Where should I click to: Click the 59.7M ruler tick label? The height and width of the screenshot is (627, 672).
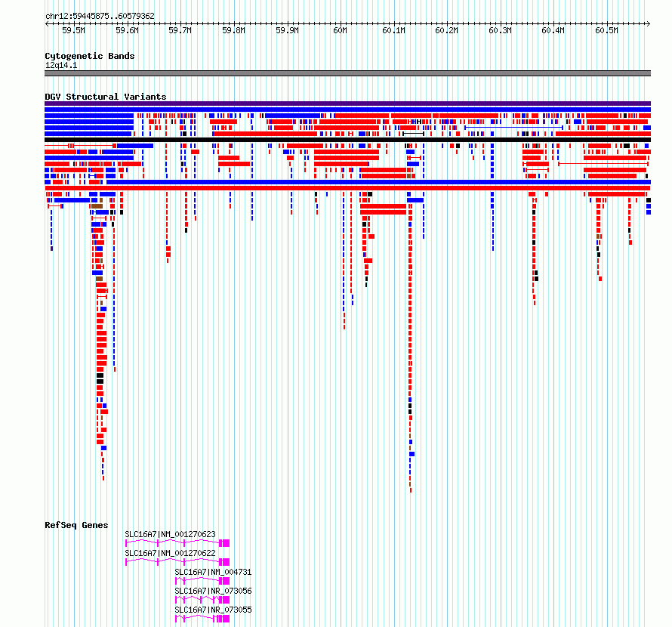pyautogui.click(x=180, y=30)
